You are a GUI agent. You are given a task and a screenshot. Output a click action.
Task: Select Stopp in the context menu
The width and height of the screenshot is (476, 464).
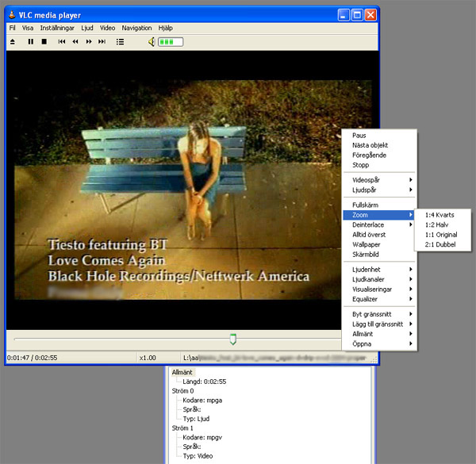[x=379, y=165]
